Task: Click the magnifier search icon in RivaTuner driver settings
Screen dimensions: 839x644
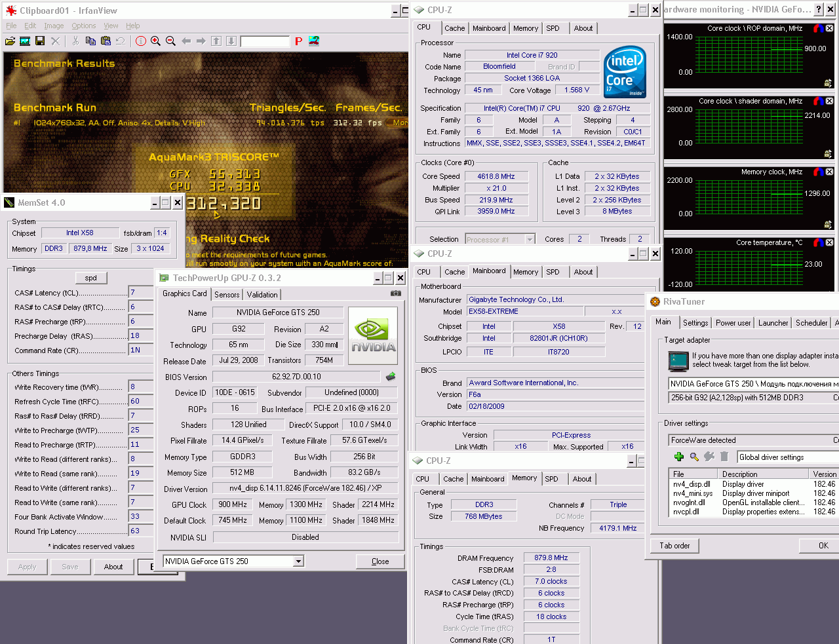Action: tap(693, 457)
